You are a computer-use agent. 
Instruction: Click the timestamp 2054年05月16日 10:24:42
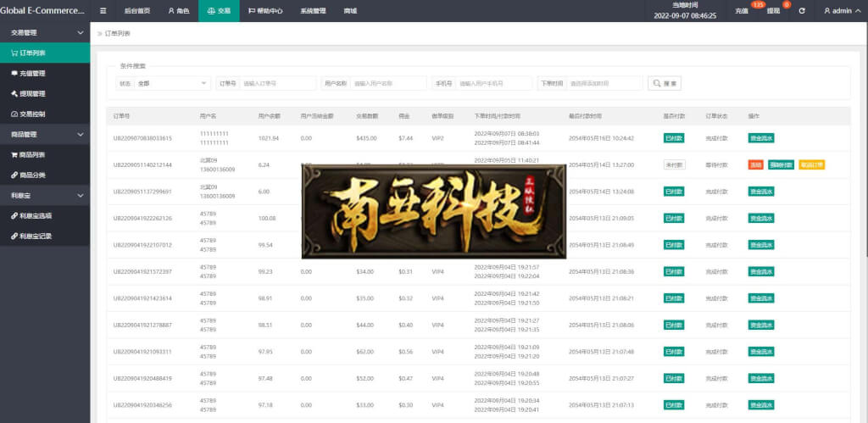point(601,138)
